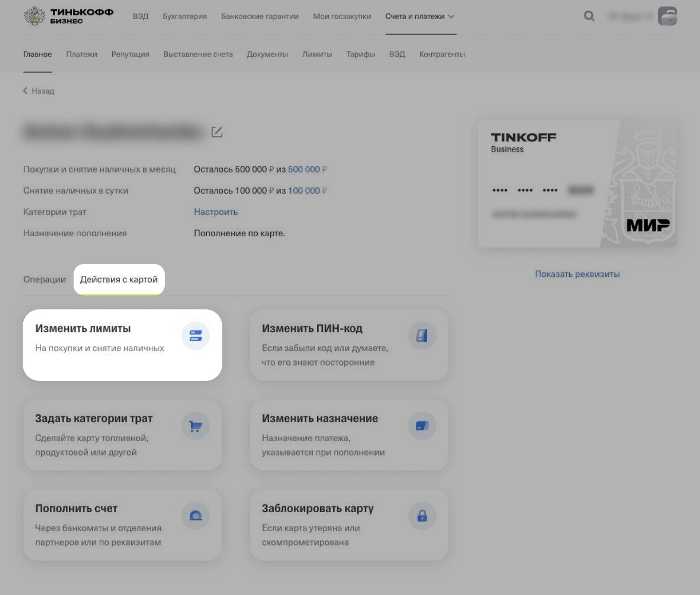Click the Tinkoff Business card image
Screen dimensions: 700x595
coord(577,183)
